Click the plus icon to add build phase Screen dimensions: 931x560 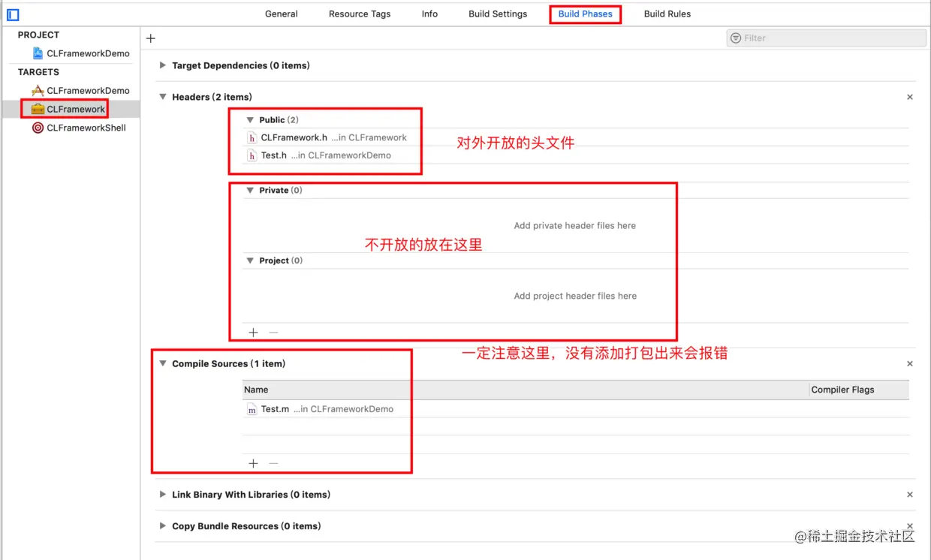(x=151, y=38)
